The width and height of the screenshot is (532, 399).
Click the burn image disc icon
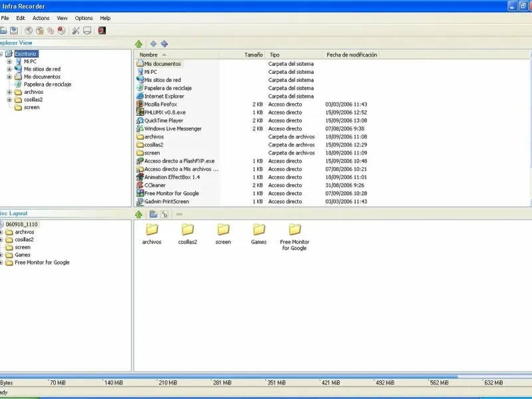click(40, 31)
